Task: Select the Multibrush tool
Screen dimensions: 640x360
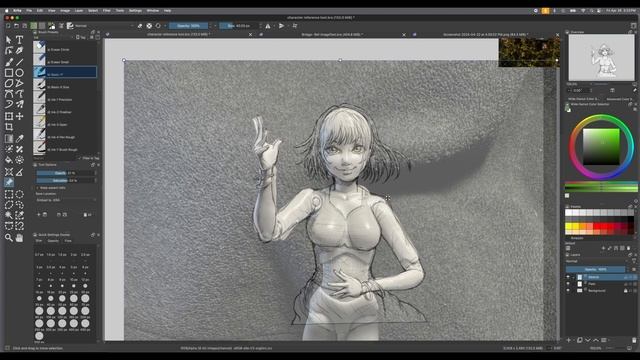Action: pyautogui.click(x=19, y=104)
